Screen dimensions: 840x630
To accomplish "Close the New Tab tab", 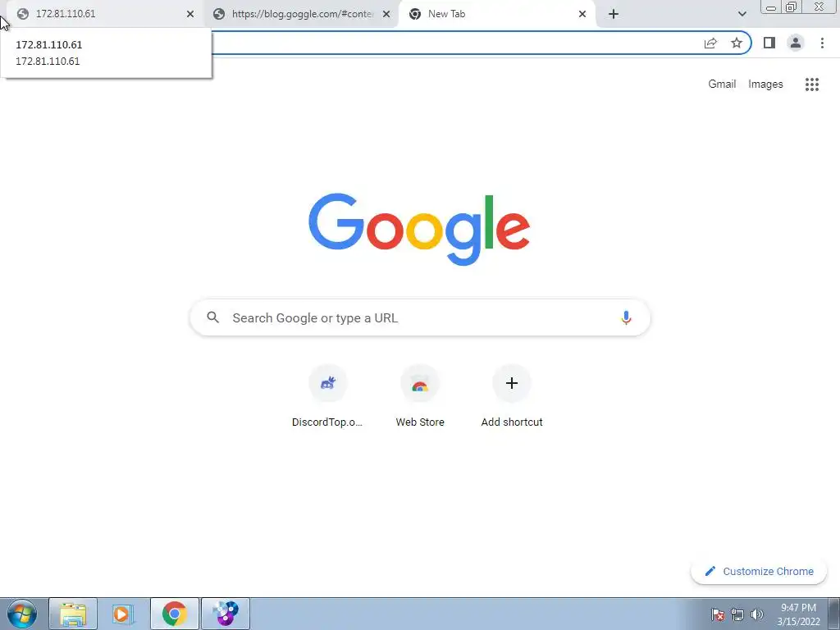I will [x=582, y=14].
